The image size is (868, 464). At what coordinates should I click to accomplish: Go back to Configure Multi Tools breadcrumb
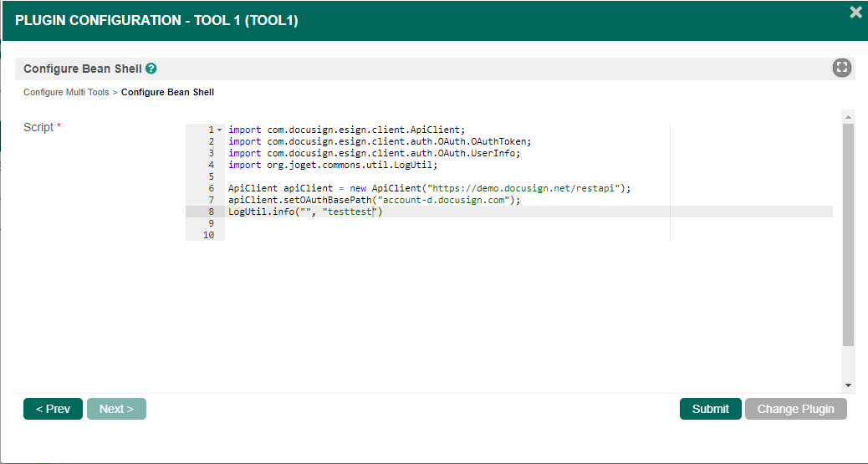(x=66, y=92)
